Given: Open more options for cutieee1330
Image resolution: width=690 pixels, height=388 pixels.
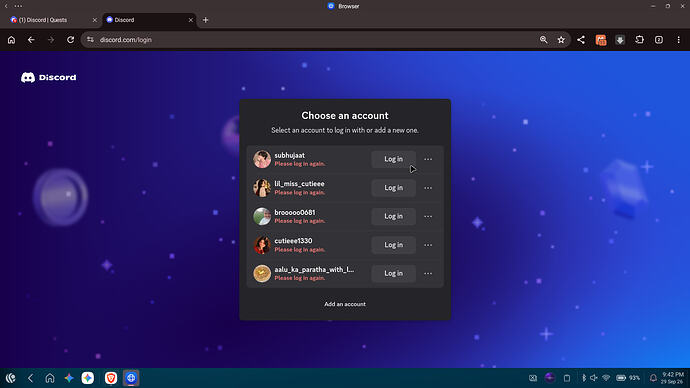Looking at the screenshot, I should pos(428,245).
